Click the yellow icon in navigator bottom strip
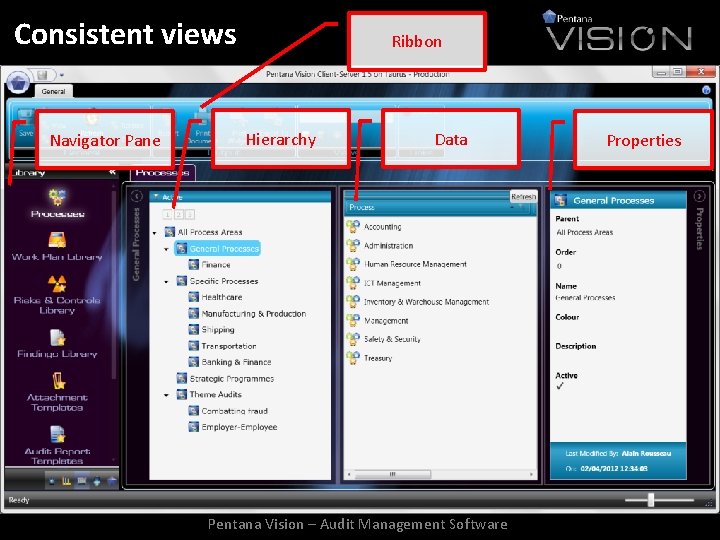The width and height of the screenshot is (720, 540). pos(67,481)
